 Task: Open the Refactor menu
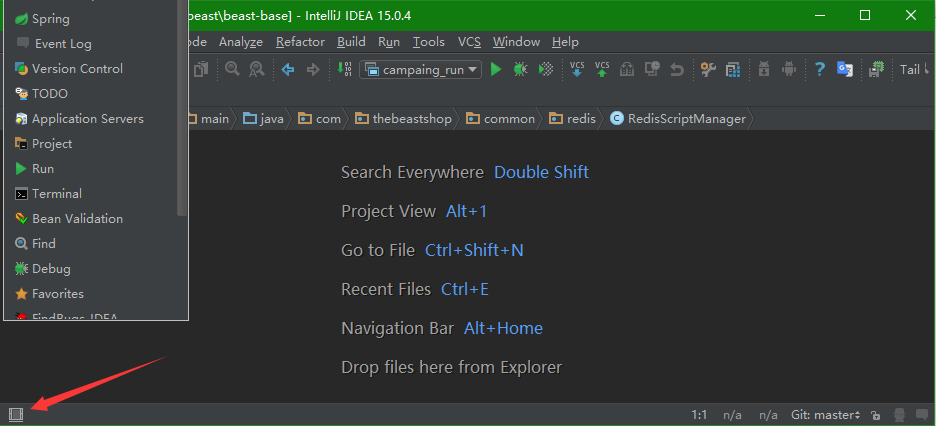tap(300, 42)
